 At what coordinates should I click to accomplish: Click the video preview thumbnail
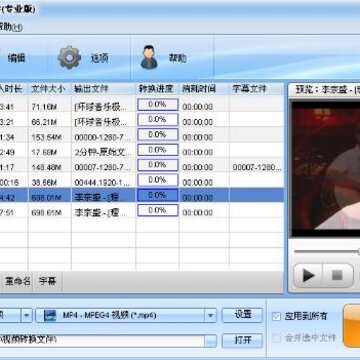pyautogui.click(x=326, y=168)
